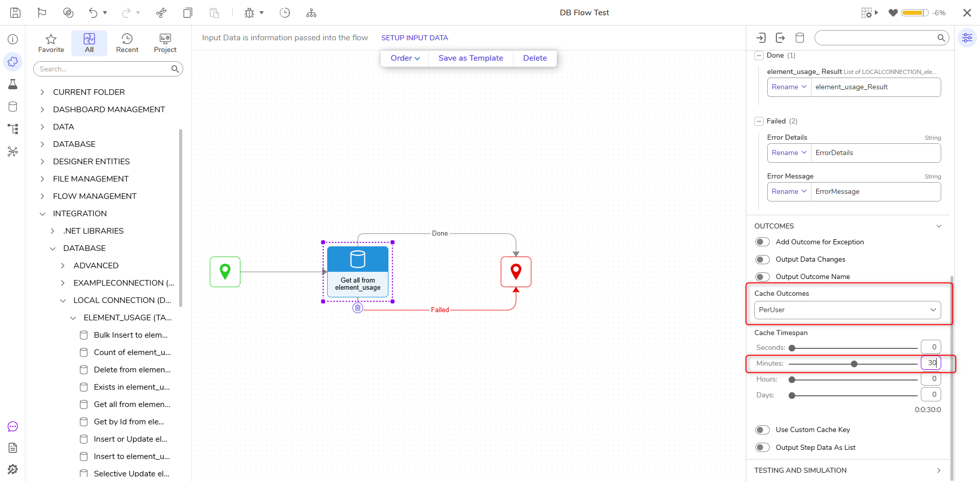Select Bulk Insert to element_usage step

pyautogui.click(x=125, y=335)
